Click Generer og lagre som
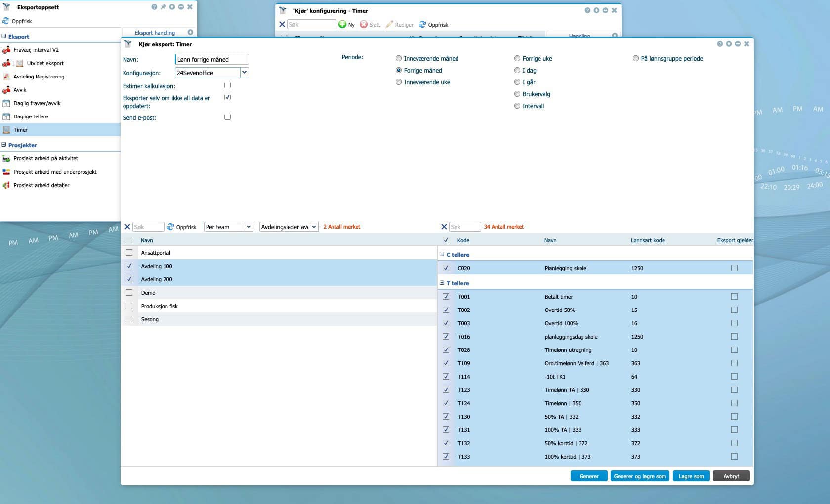830x504 pixels. (x=640, y=476)
